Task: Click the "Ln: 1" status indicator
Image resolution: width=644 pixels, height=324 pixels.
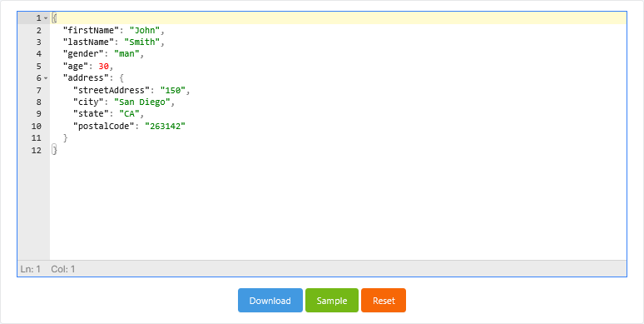Action: pyautogui.click(x=31, y=269)
